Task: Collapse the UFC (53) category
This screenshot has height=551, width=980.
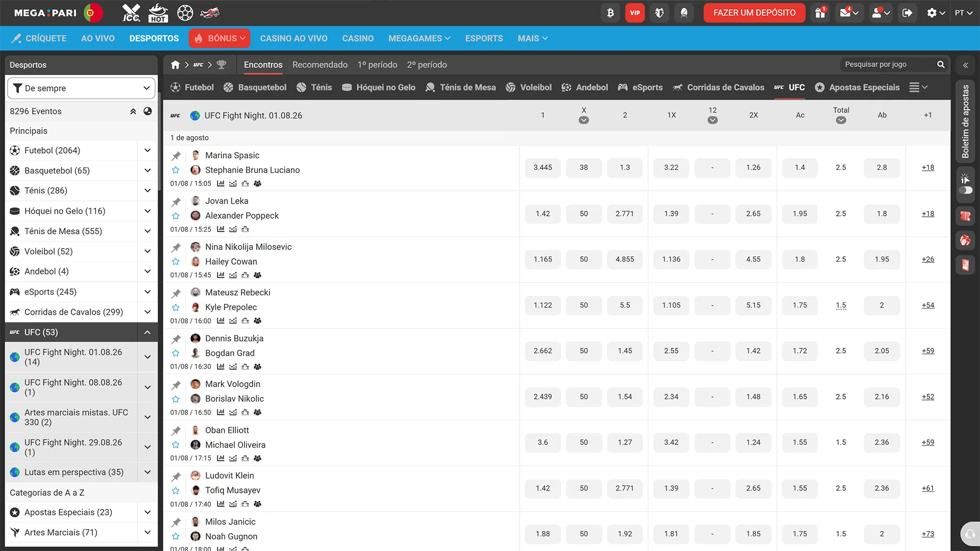Action: (x=147, y=332)
